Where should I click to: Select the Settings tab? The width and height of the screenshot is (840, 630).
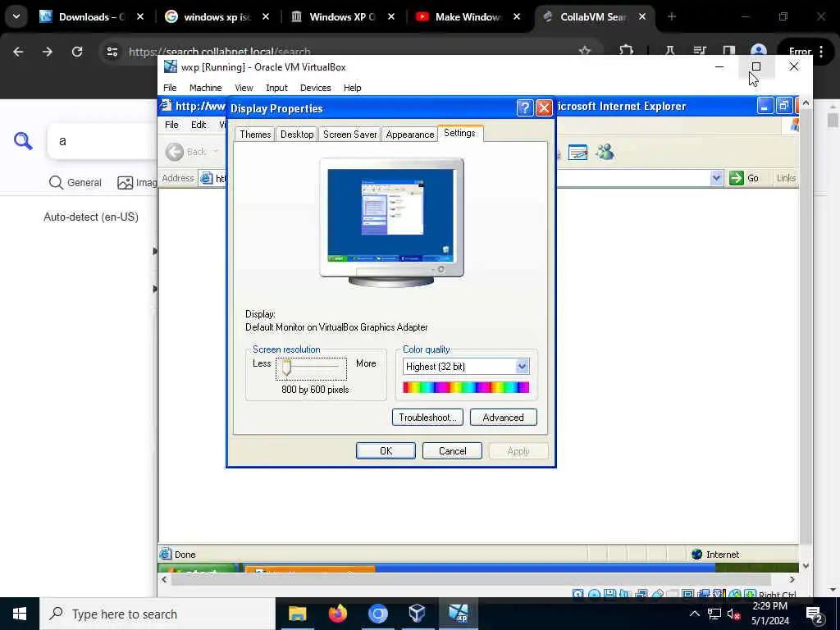click(x=459, y=133)
